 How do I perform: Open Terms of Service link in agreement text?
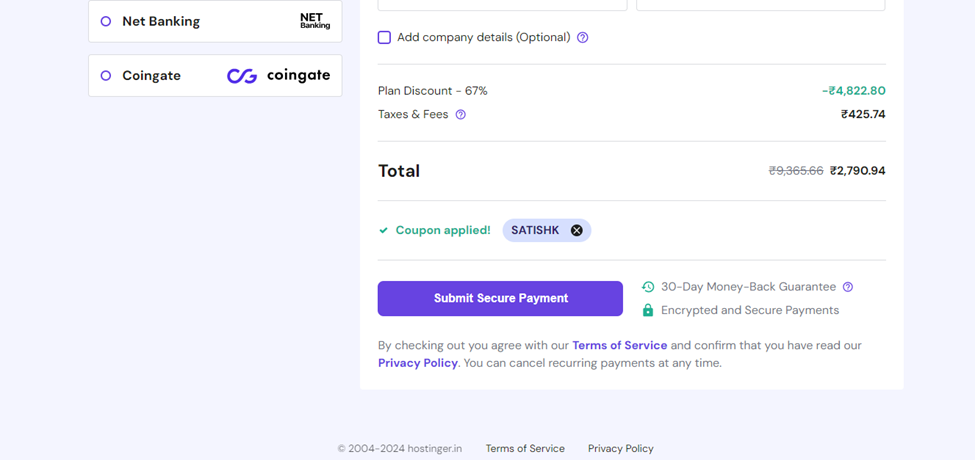[619, 345]
